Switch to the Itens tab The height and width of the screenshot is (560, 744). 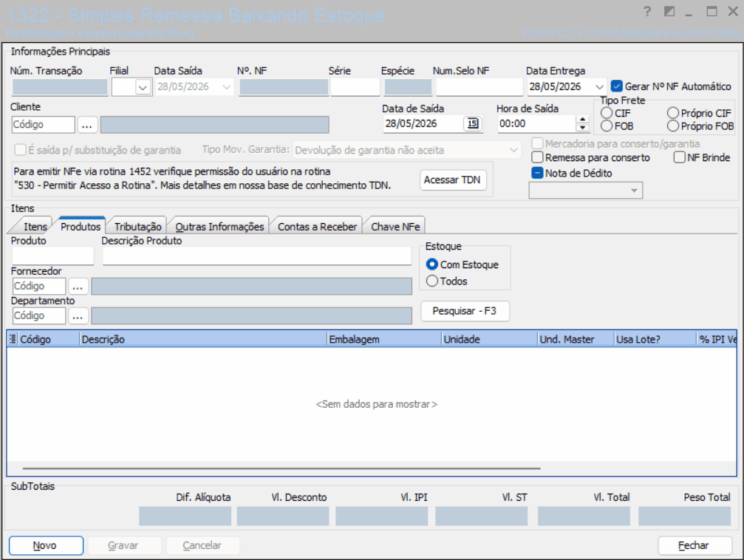tap(35, 227)
